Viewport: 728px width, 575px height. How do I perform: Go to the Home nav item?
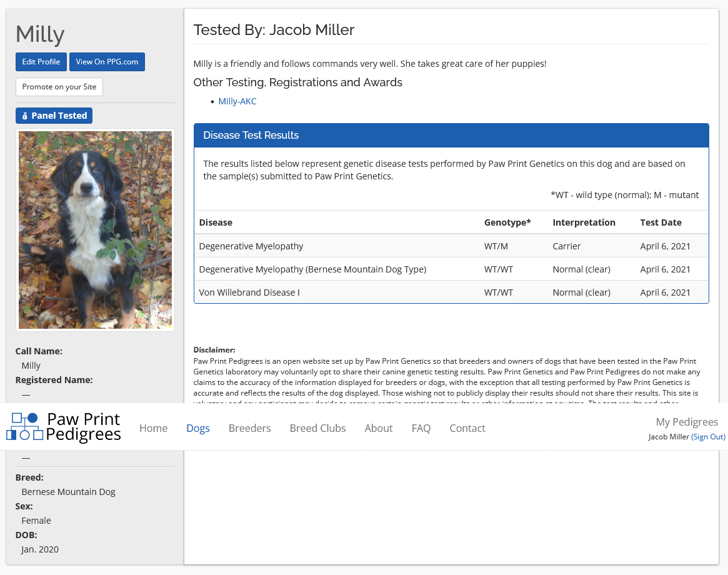coord(153,428)
